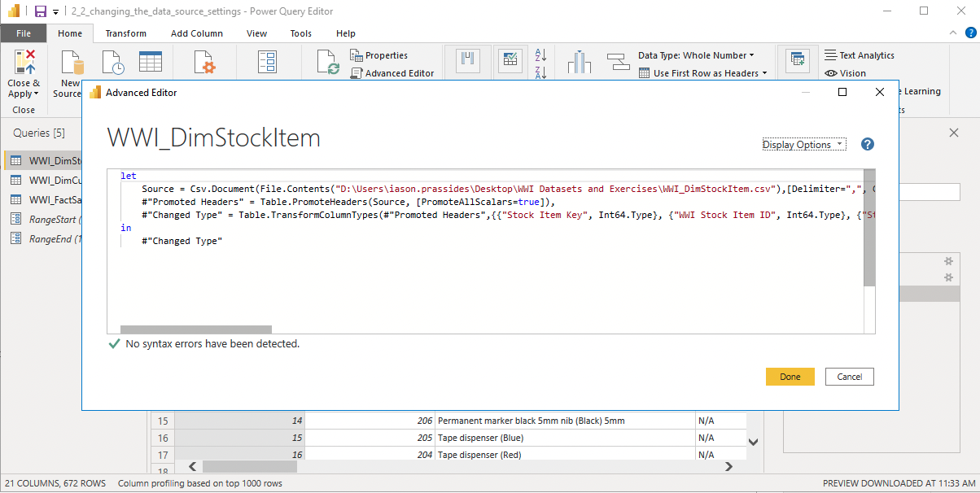Open Data source settings gear icon
Image resolution: width=980 pixels, height=493 pixels.
click(204, 63)
